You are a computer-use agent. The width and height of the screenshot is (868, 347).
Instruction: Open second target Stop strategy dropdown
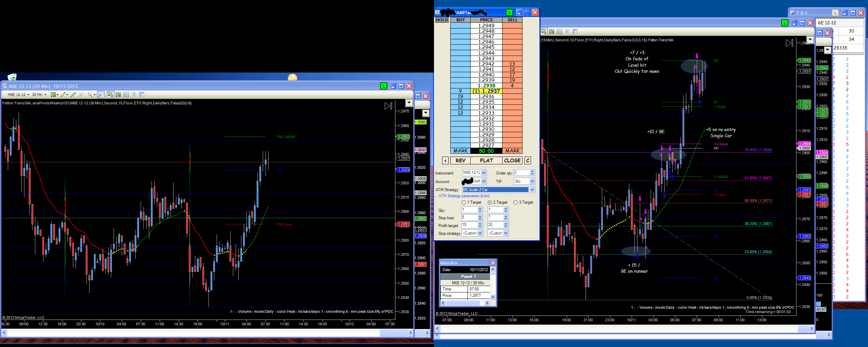coord(506,233)
